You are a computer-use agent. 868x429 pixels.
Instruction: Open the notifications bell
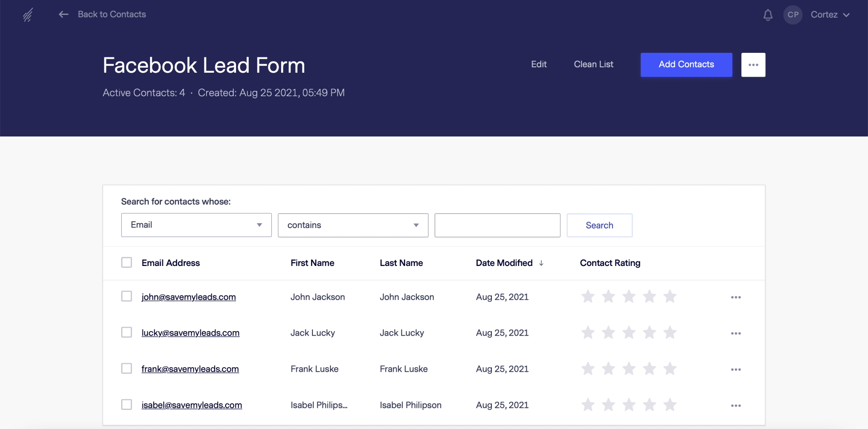(x=768, y=15)
